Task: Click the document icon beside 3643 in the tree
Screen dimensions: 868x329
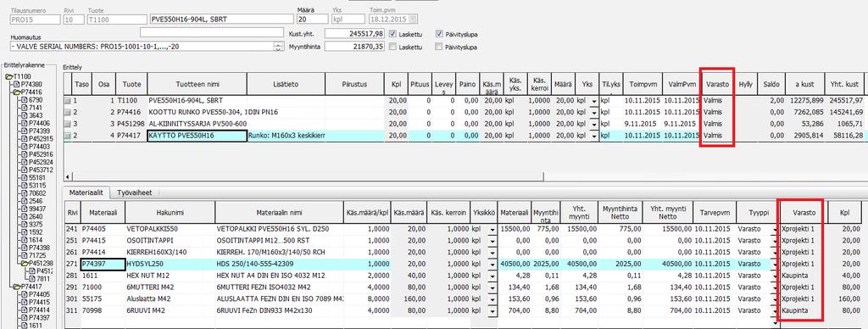Action: pos(25,116)
